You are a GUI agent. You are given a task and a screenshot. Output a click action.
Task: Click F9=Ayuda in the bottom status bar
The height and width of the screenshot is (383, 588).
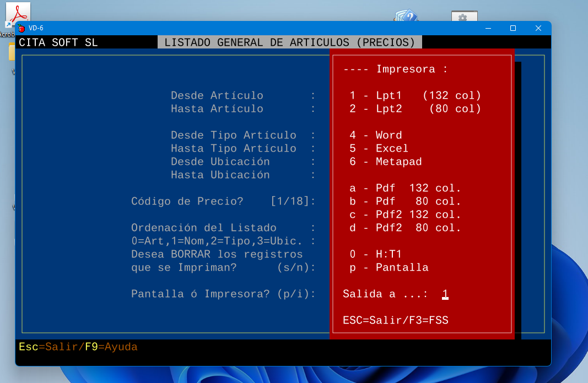point(111,347)
